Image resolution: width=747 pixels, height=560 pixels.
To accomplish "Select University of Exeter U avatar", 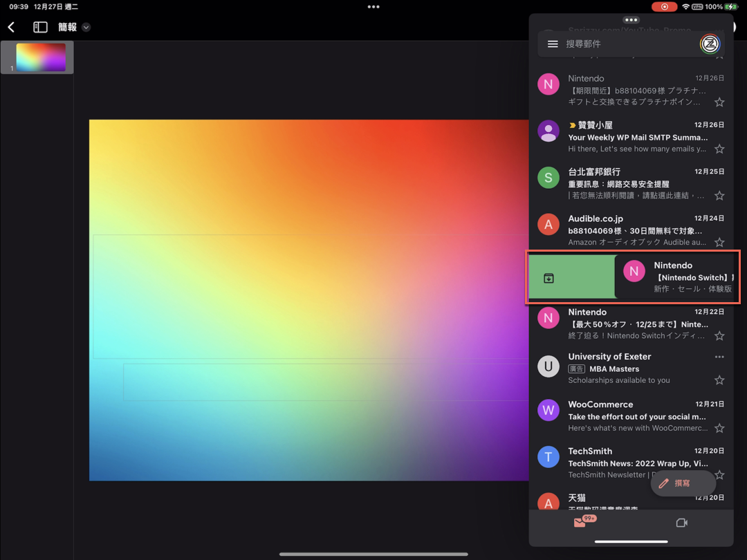I will pos(548,366).
